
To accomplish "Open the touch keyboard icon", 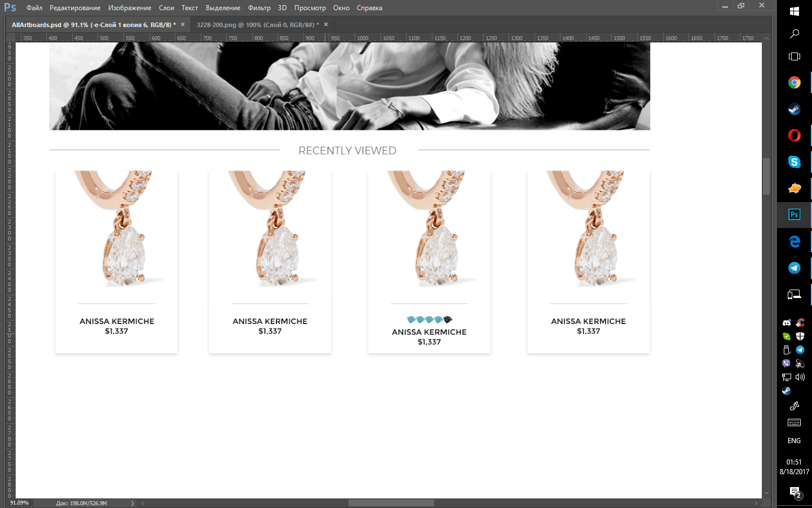I will 795,422.
